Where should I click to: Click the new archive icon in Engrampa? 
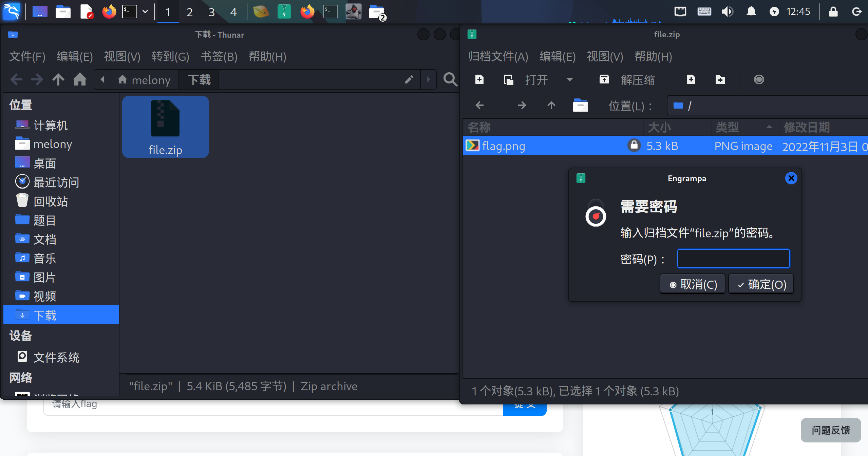point(479,80)
